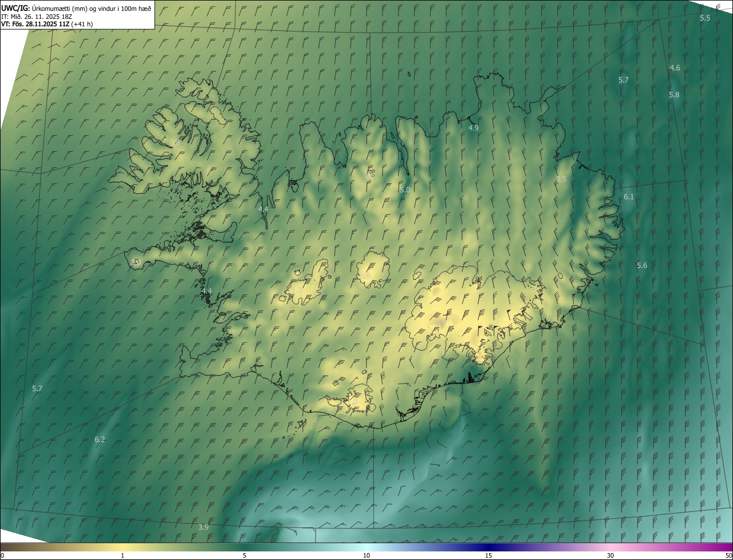Click the map value 5.0

[x=405, y=190]
